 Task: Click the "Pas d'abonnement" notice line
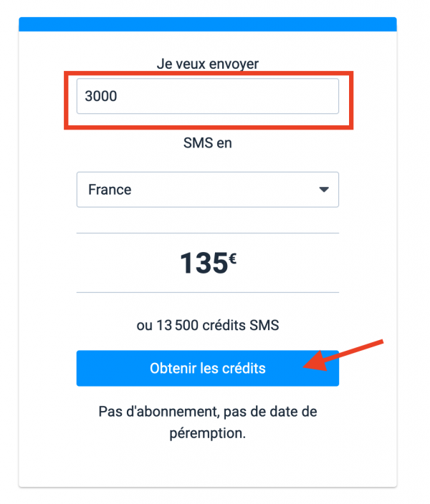point(207,412)
